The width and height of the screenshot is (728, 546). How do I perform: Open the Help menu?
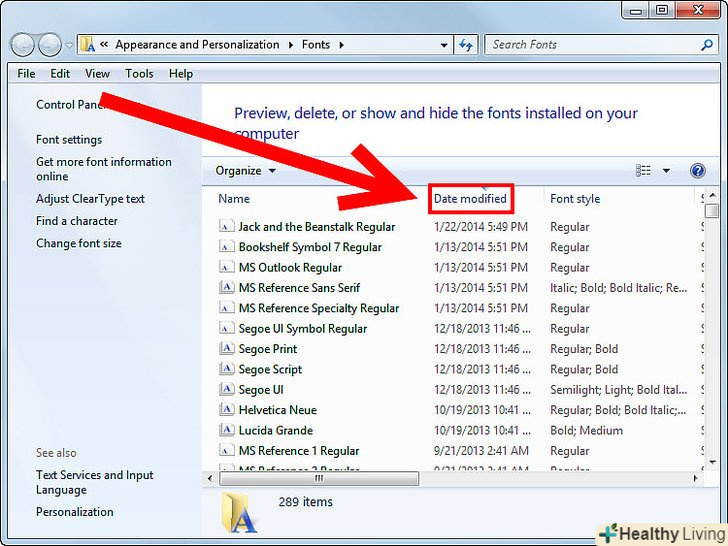181,74
